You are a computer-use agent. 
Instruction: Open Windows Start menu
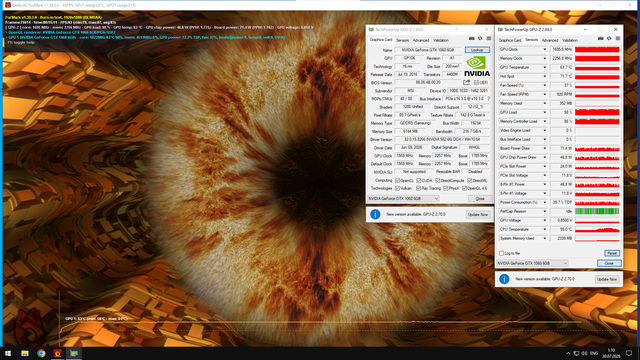(8, 353)
